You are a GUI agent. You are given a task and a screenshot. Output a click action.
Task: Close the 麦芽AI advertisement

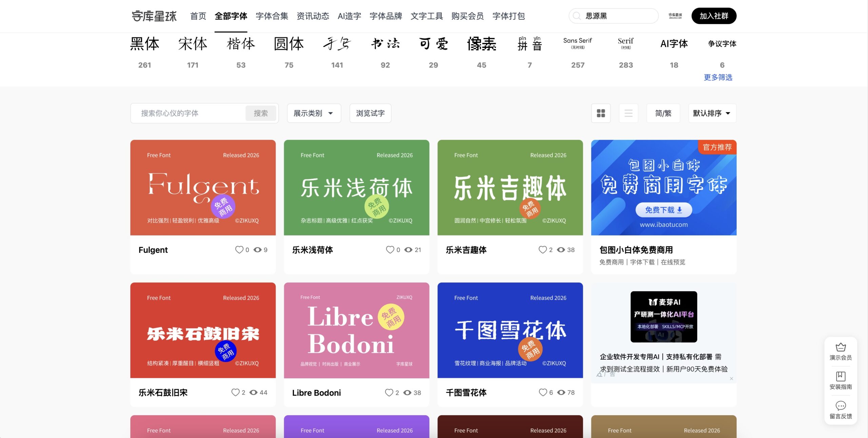731,379
